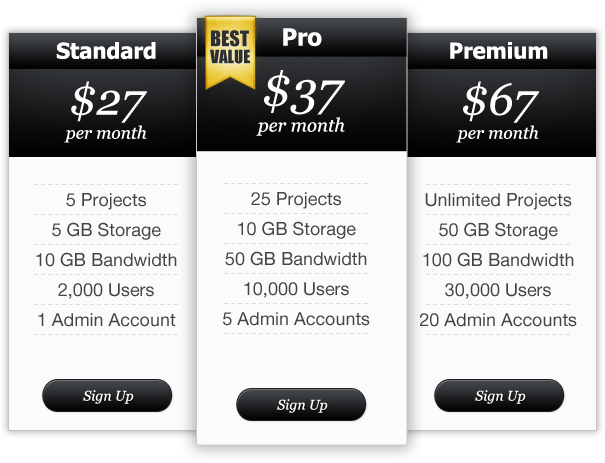Screen dimensions: 605x463
Task: Click the 1 Admin Account row
Action: (x=106, y=320)
